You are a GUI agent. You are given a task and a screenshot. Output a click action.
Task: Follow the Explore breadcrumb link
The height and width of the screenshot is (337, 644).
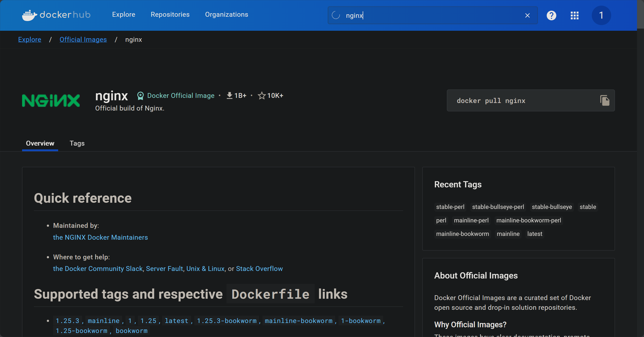tap(30, 40)
